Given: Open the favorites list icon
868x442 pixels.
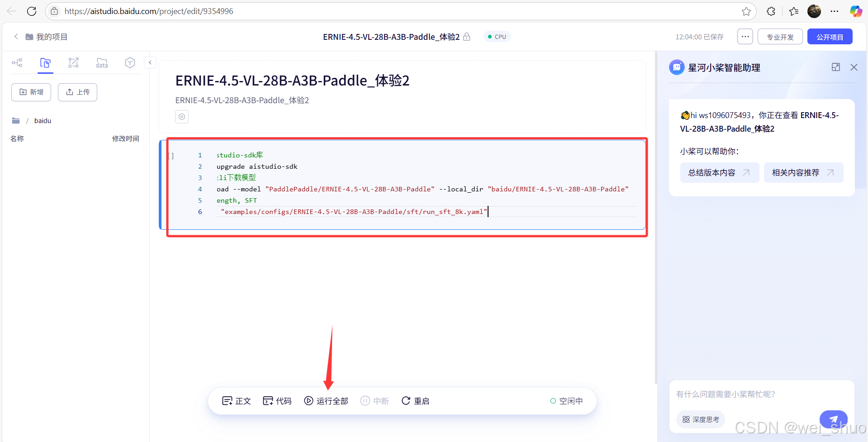Looking at the screenshot, I should (794, 11).
